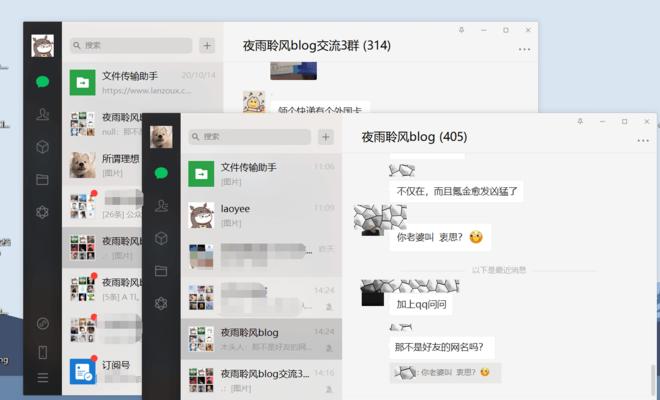The height and width of the screenshot is (400, 660).
Task: Pin front WeChat window on top
Action: pyautogui.click(x=580, y=121)
